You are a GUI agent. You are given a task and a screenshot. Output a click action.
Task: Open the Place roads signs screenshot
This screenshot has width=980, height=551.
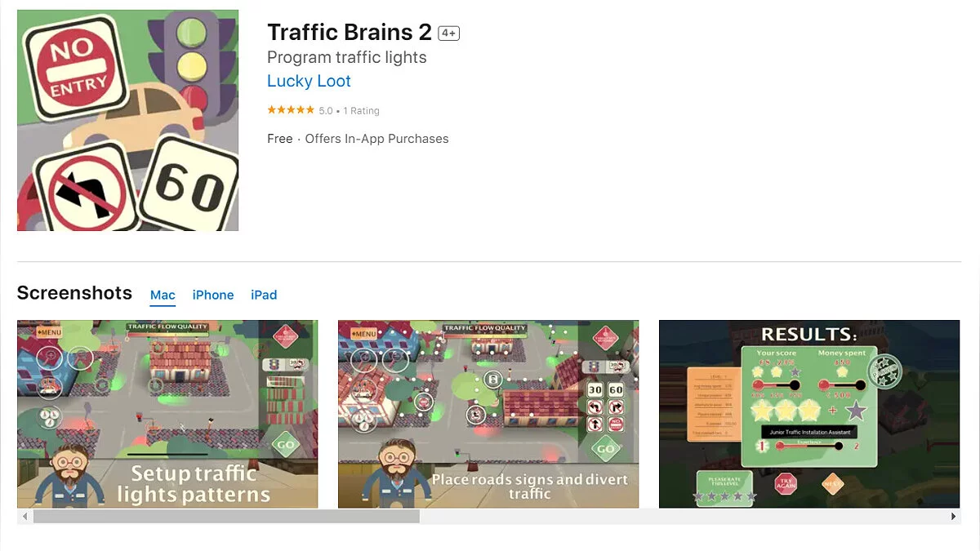click(x=488, y=414)
